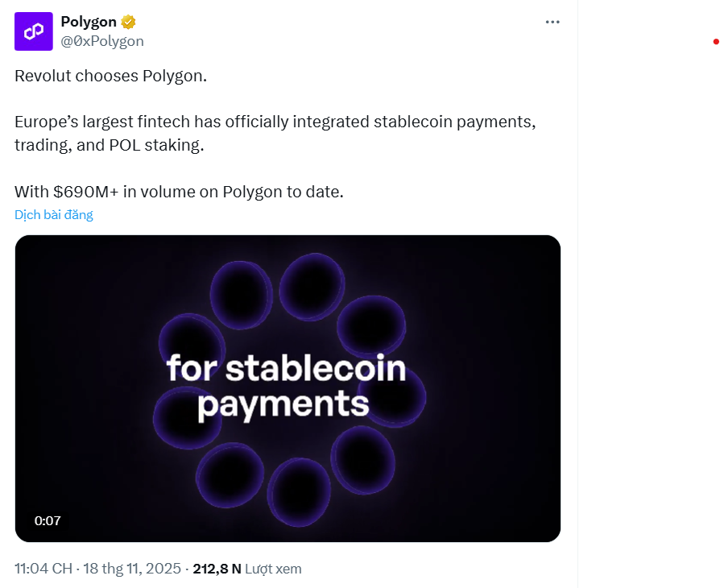
Task: Click the word "payments" in the video caption
Action: pyautogui.click(x=283, y=404)
